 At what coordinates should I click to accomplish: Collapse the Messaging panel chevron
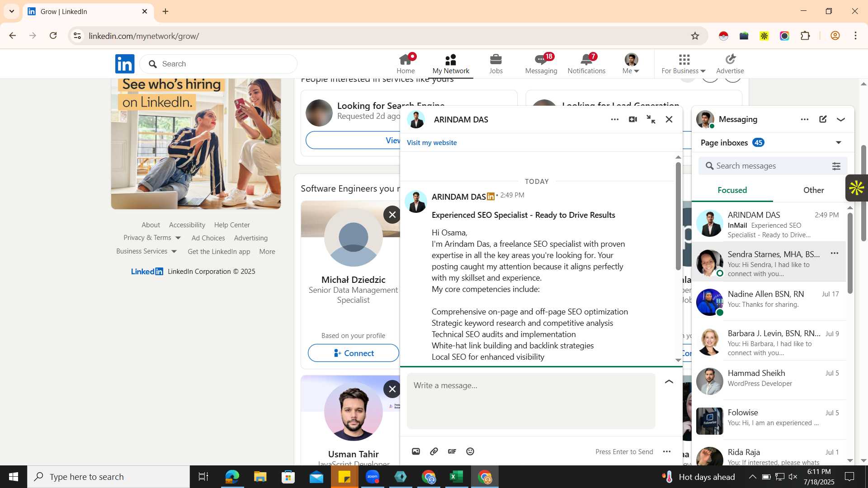click(841, 119)
